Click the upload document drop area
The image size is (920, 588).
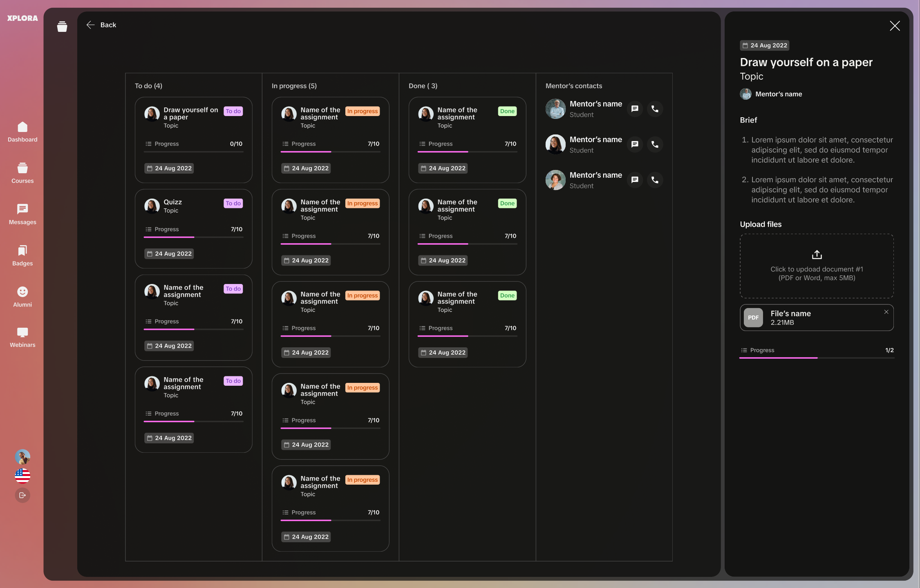[x=817, y=266]
